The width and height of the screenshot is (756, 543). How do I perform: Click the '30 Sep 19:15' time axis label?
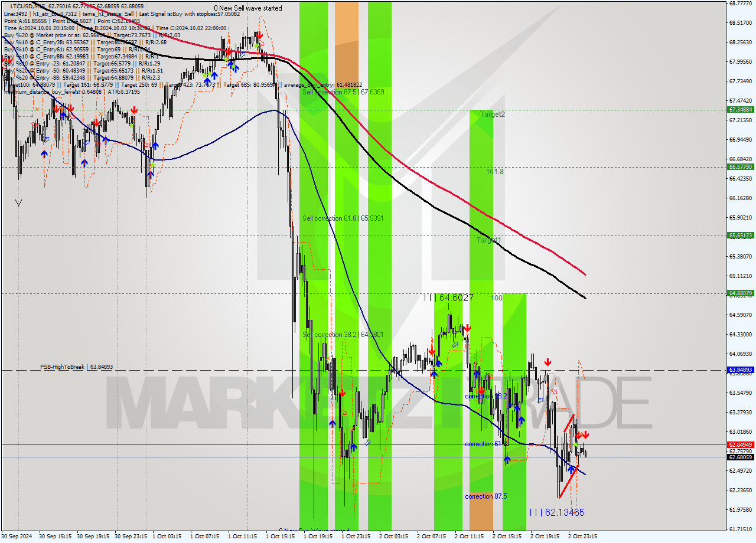click(x=93, y=537)
